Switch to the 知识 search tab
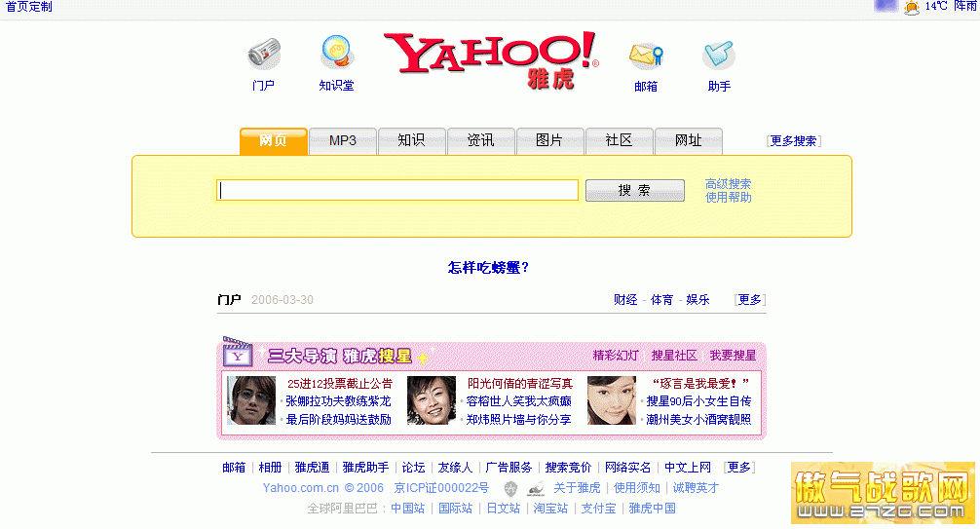The width and height of the screenshot is (980, 529). (411, 140)
